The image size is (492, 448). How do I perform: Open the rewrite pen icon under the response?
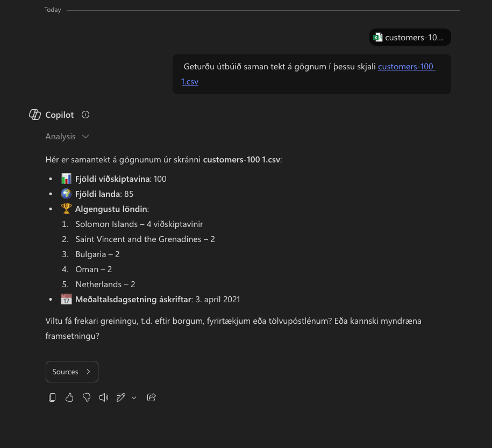(x=120, y=397)
